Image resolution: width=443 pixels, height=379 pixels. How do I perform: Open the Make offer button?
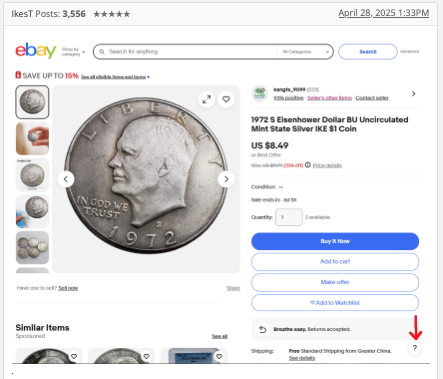pos(335,282)
